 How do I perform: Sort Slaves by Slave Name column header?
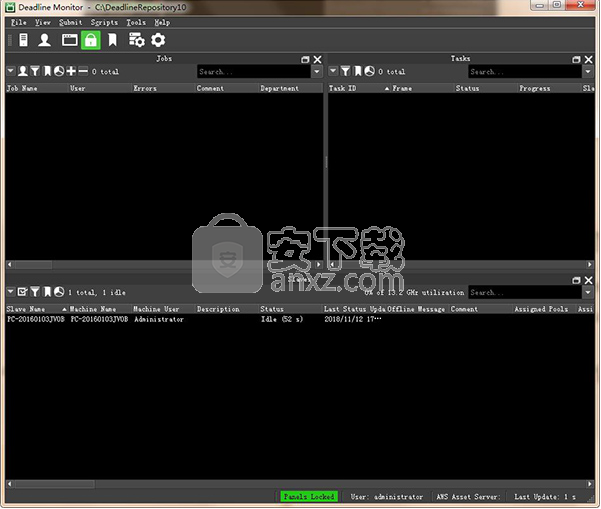tap(37, 309)
